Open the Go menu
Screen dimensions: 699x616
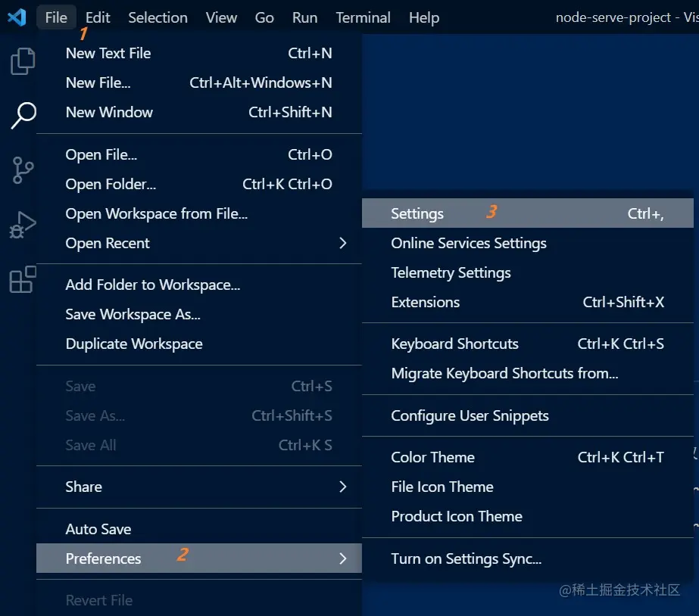(x=264, y=17)
